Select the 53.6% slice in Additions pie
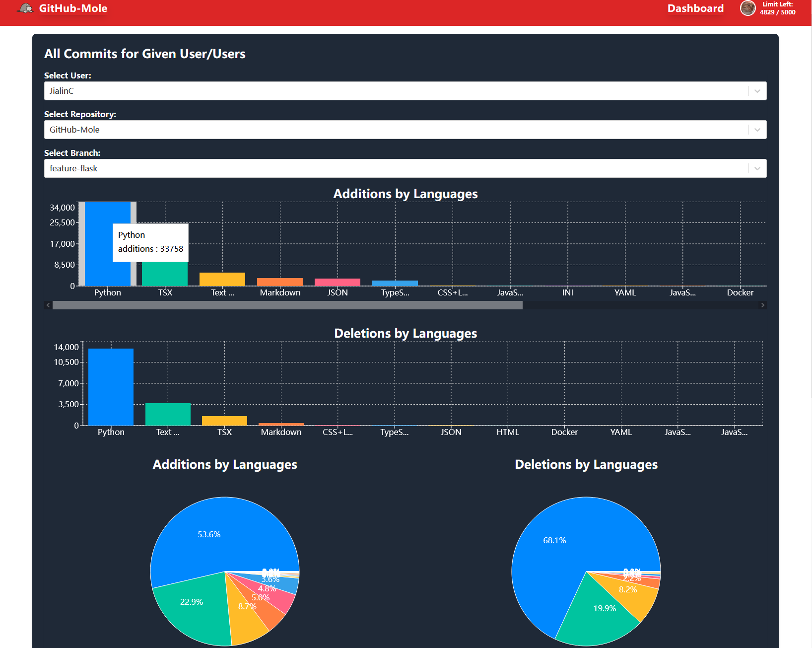Image resolution: width=812 pixels, height=648 pixels. pyautogui.click(x=208, y=534)
